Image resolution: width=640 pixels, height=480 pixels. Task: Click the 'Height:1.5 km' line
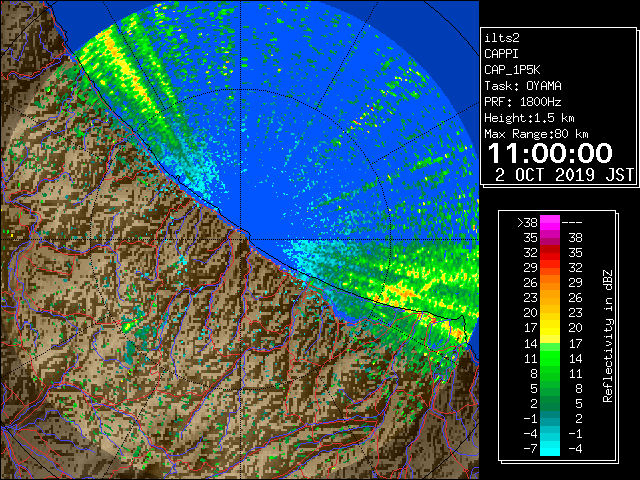tap(529, 118)
